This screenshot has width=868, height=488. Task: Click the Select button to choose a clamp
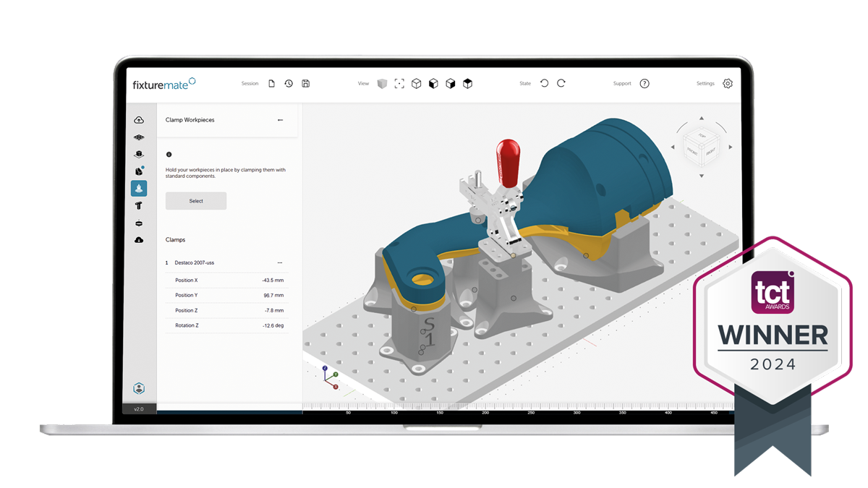[x=196, y=200]
